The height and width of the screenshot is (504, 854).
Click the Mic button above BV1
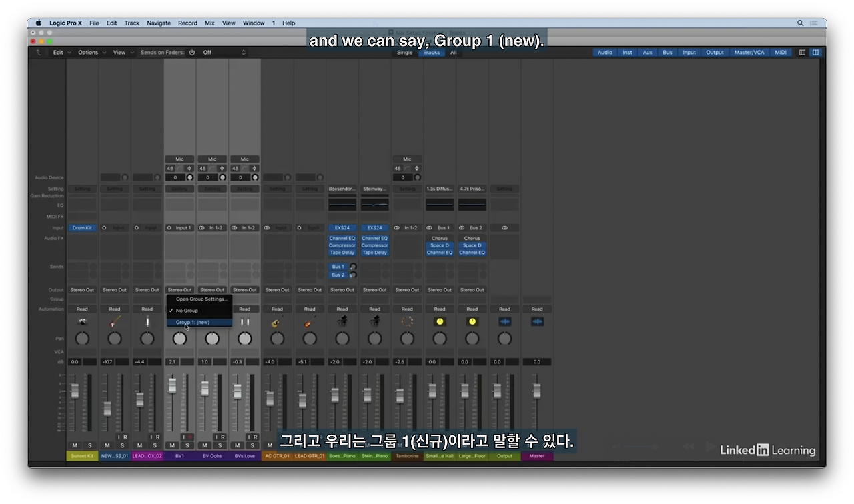click(x=179, y=159)
